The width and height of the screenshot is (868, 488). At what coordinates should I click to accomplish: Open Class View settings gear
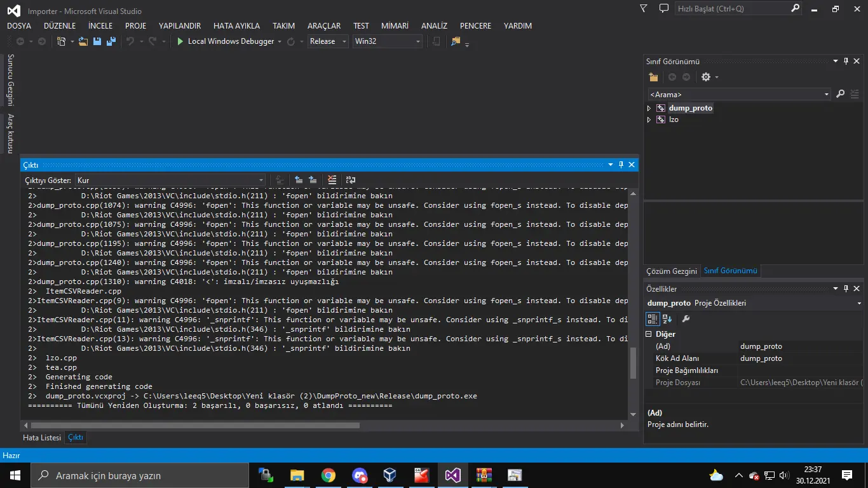[x=706, y=77]
